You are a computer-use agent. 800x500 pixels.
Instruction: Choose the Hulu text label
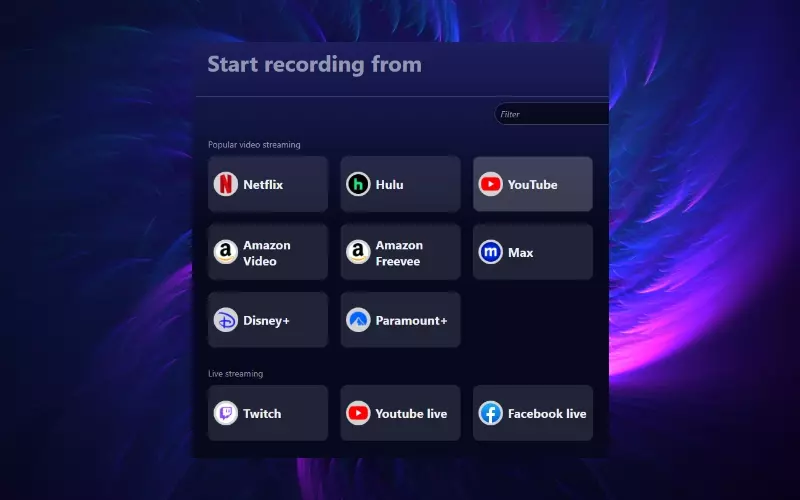coord(389,185)
